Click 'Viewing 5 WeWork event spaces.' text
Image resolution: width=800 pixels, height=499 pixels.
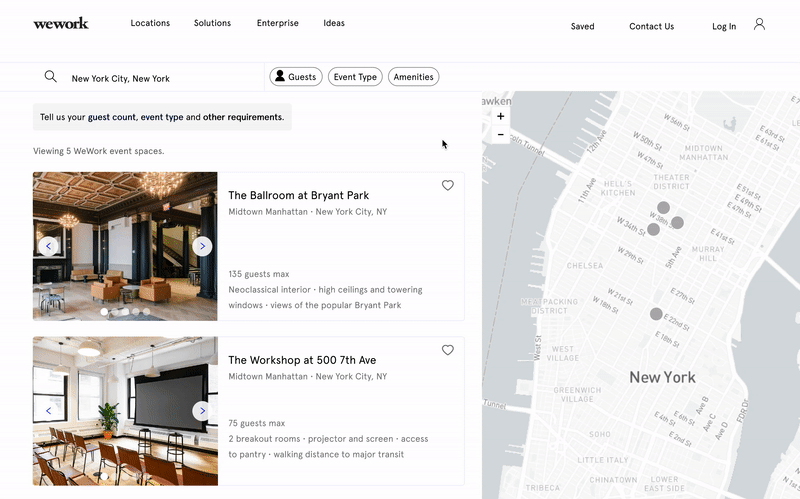[x=98, y=151]
